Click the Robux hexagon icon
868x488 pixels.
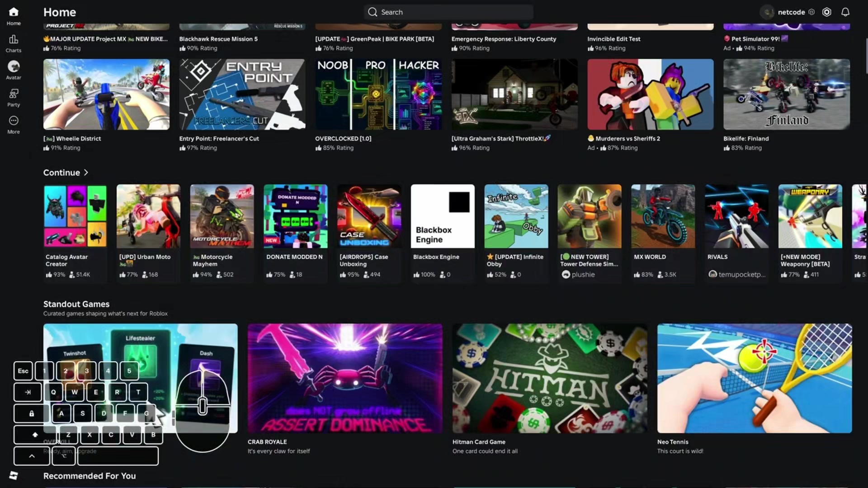click(x=826, y=12)
